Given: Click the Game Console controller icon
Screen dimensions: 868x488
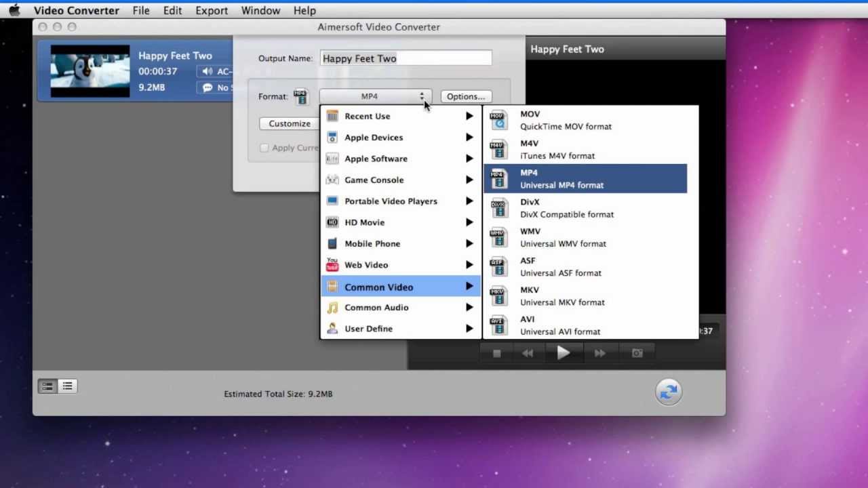Looking at the screenshot, I should tap(332, 180).
